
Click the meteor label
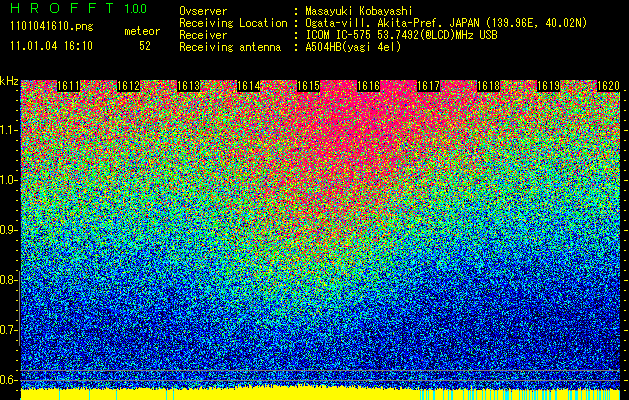(142, 31)
